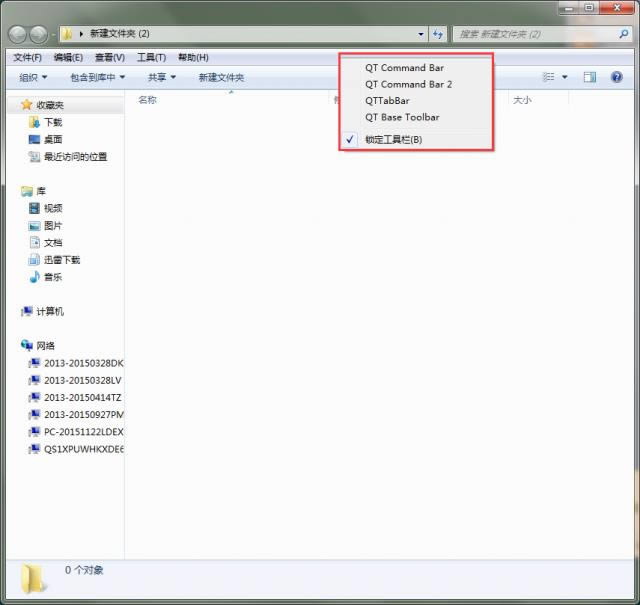Toggle the preview pane icon
Image resolution: width=640 pixels, height=605 pixels.
coord(590,77)
